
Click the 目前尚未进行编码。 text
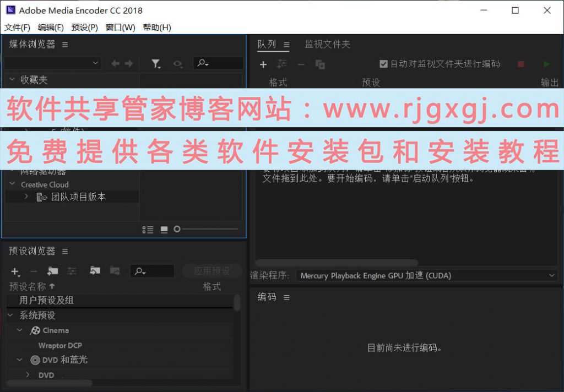(x=404, y=348)
